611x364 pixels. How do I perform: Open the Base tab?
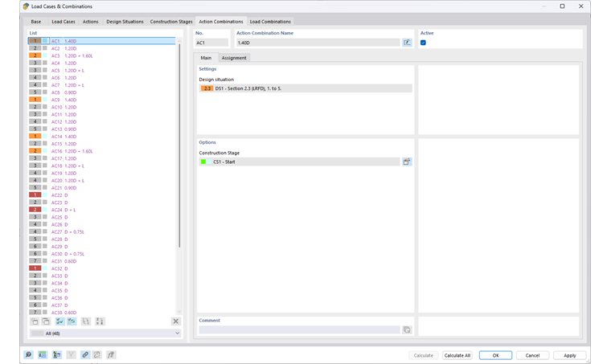pos(36,22)
